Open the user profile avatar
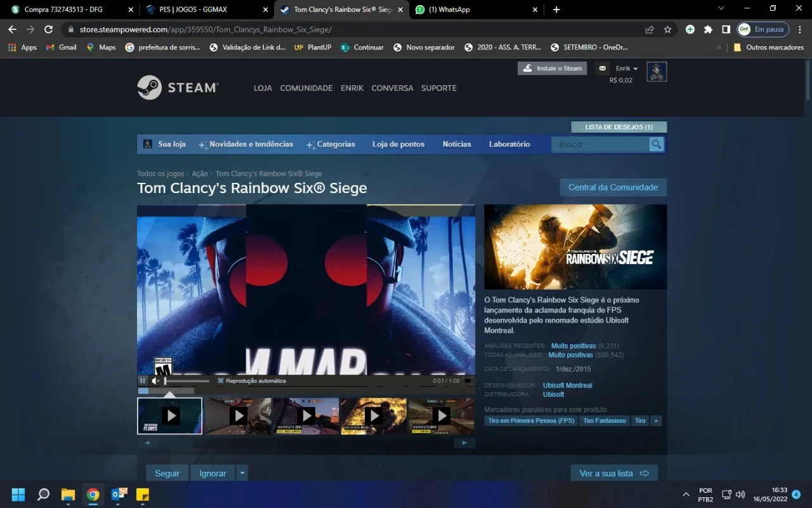This screenshot has width=812, height=508. [x=657, y=72]
